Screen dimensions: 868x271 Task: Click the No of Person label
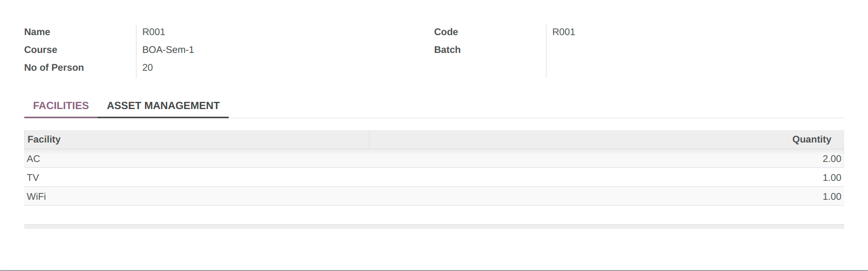pyautogui.click(x=54, y=67)
